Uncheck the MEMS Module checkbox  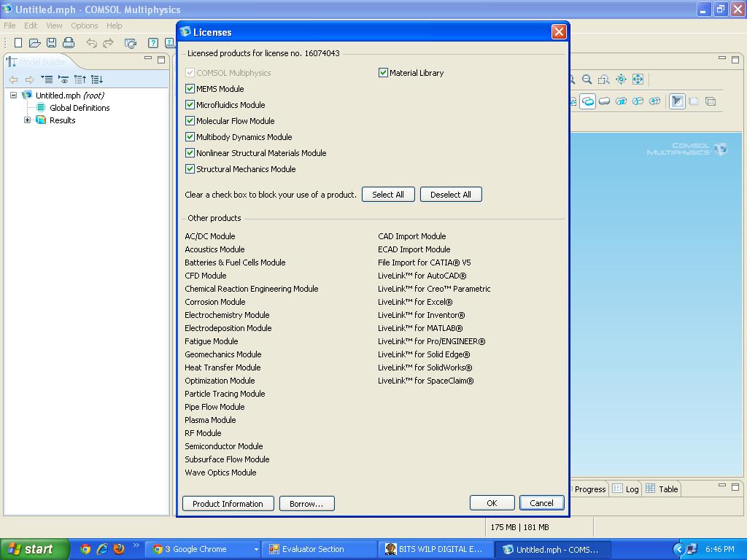190,89
